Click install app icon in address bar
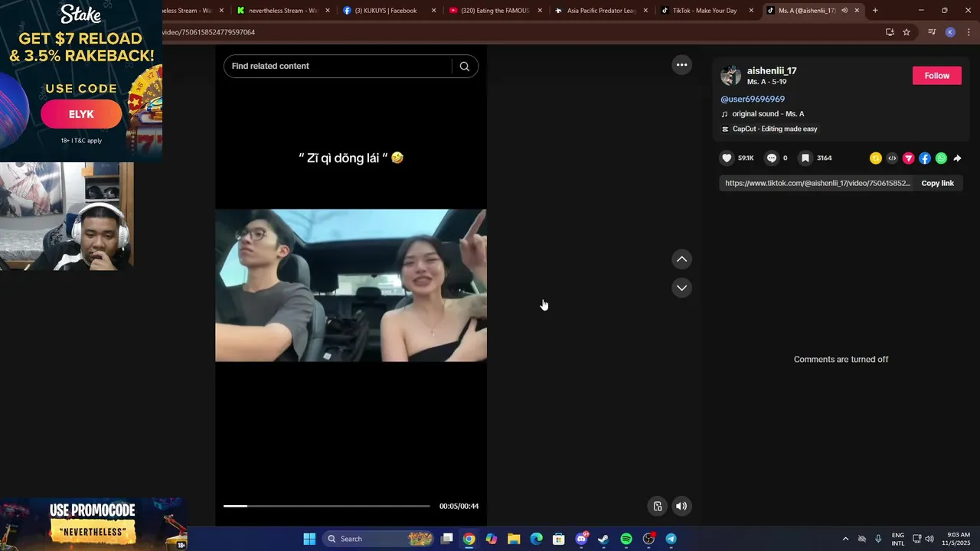The width and height of the screenshot is (980, 551). 890,32
